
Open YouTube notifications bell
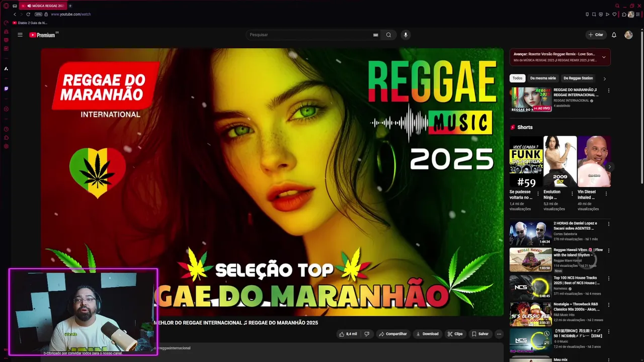614,35
